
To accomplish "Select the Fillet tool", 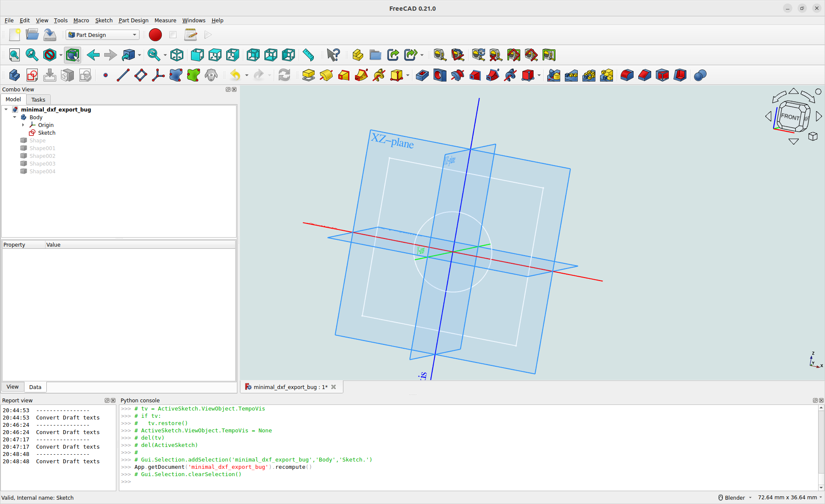I will [x=627, y=75].
